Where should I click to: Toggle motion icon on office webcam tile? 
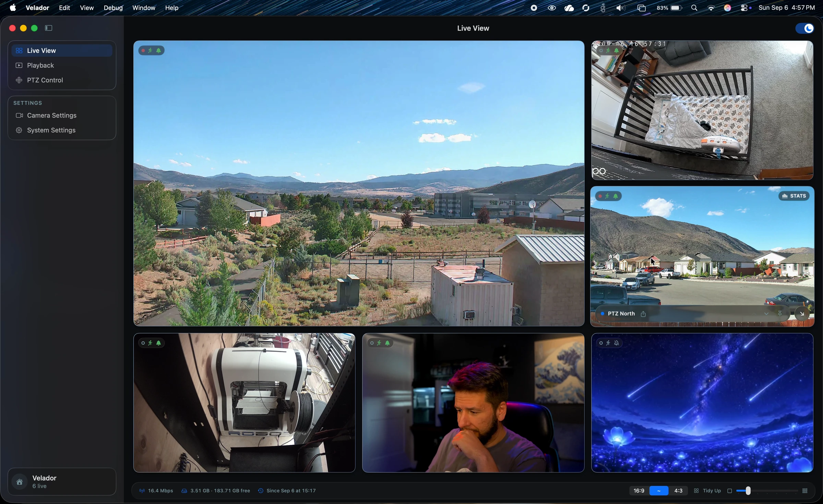click(x=379, y=343)
